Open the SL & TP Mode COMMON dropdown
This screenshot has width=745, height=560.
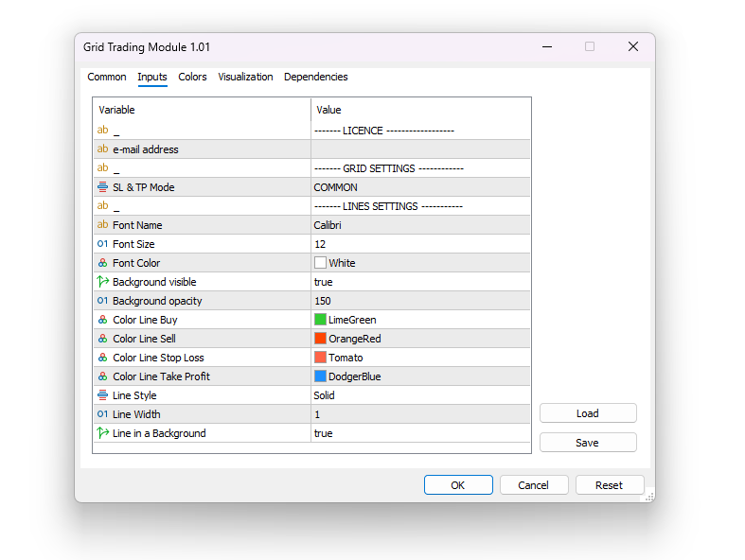point(419,187)
